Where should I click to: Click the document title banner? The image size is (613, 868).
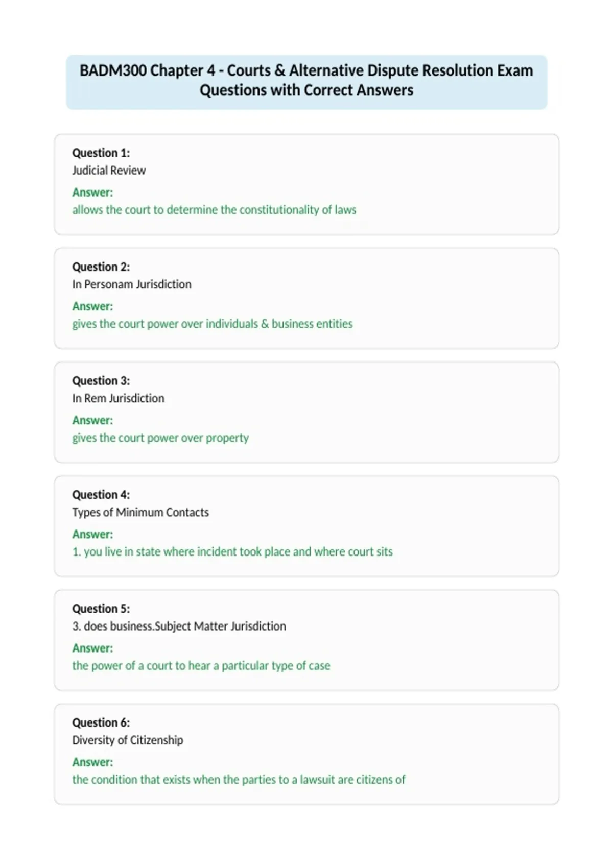point(306,82)
